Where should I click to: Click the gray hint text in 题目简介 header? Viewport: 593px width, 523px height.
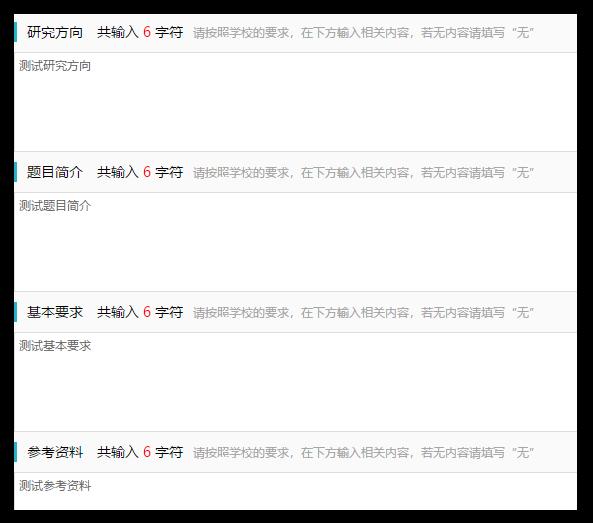[363, 173]
